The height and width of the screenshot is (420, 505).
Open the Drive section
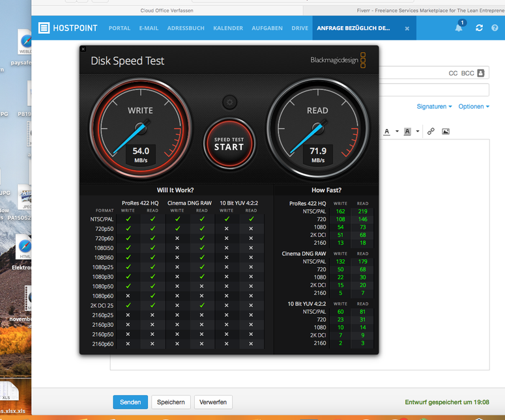300,28
